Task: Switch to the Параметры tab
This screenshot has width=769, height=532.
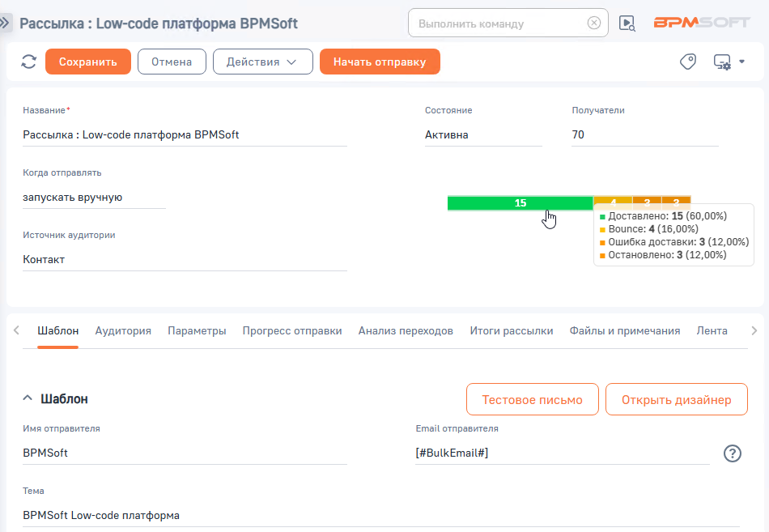Action: tap(197, 331)
